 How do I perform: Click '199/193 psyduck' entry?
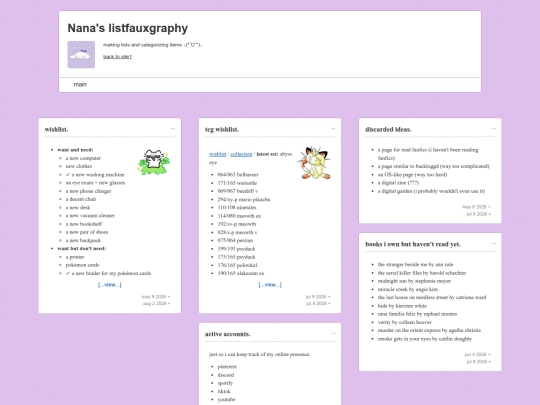click(237, 249)
